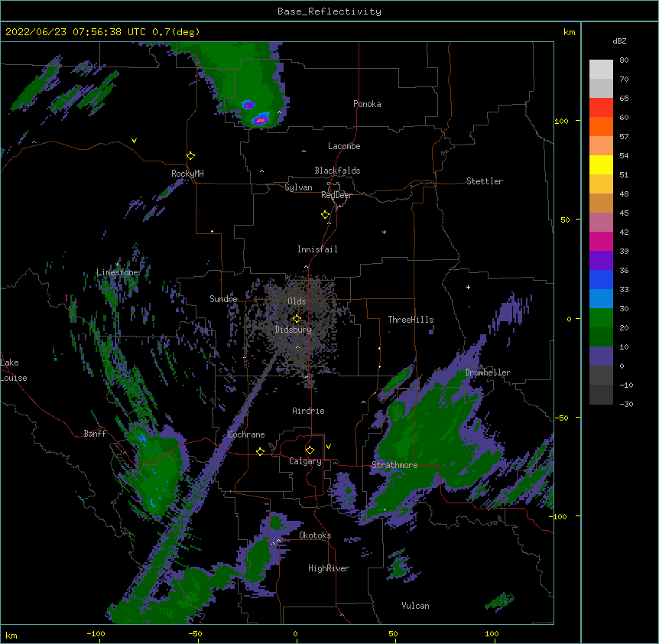Screen dimensions: 659x644
Task: Click the yellow radar marker at Olds
Action: 297,319
